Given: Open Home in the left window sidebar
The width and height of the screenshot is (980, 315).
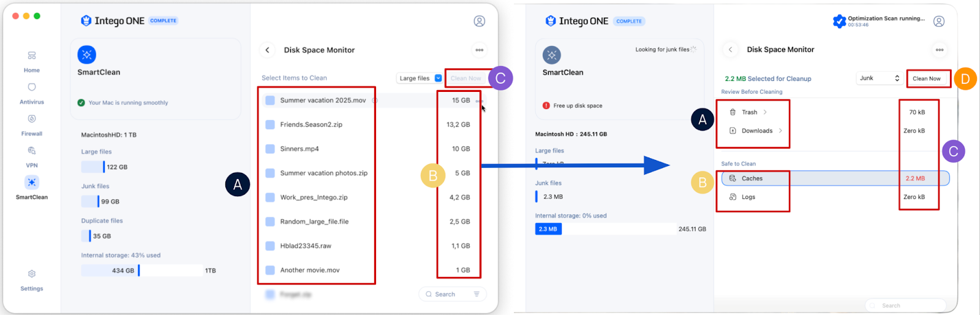Looking at the screenshot, I should pos(32,61).
